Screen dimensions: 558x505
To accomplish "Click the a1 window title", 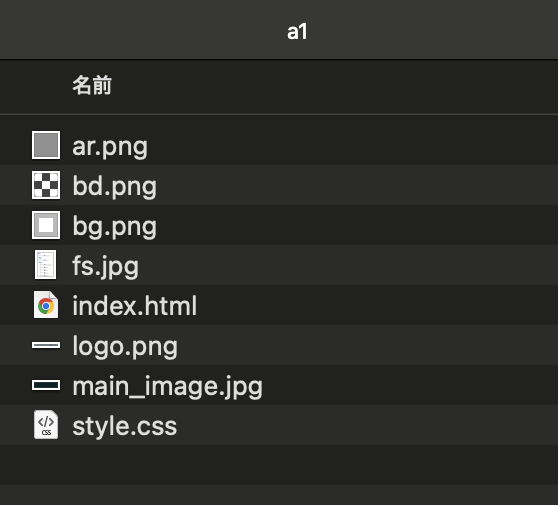I will coord(297,32).
